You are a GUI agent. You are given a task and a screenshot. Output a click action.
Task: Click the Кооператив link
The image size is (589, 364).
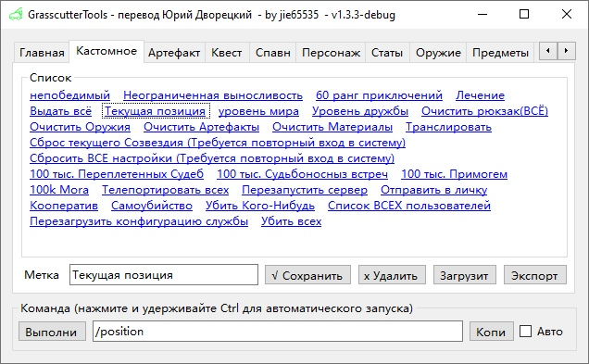point(64,206)
